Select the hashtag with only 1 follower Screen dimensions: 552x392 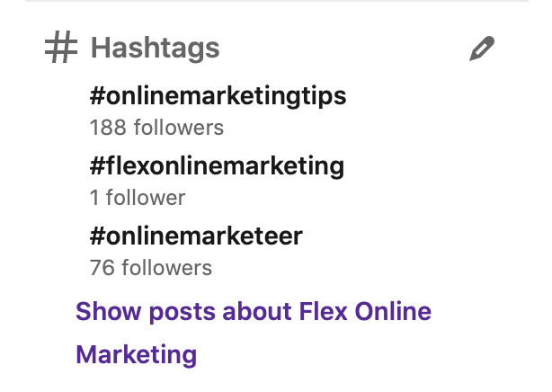click(217, 166)
